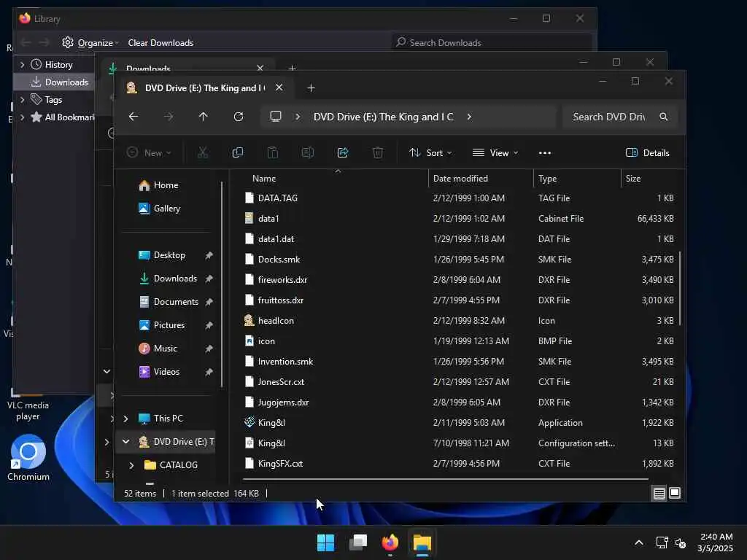
Task: Expand the CATALOG folder node
Action: click(131, 465)
